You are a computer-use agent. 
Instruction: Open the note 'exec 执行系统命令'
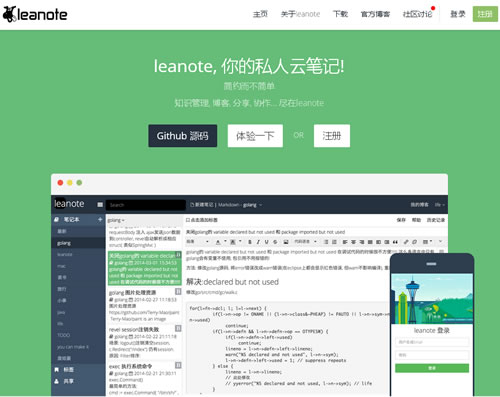pos(144,378)
